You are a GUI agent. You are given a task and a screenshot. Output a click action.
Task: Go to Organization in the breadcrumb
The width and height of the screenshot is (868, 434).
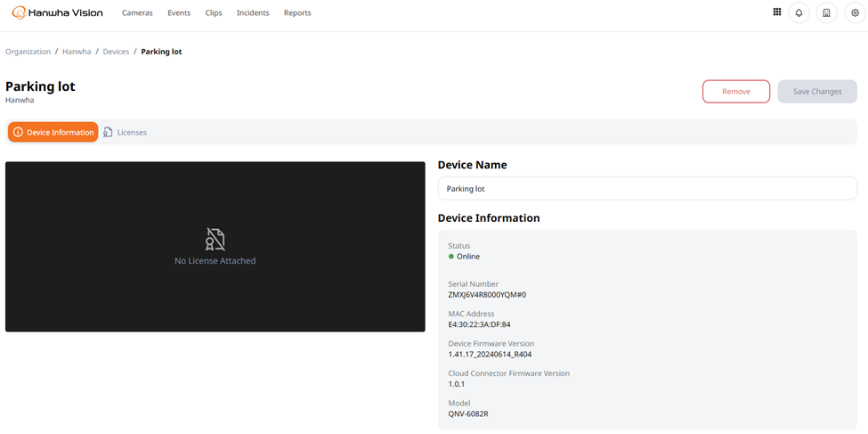click(28, 52)
